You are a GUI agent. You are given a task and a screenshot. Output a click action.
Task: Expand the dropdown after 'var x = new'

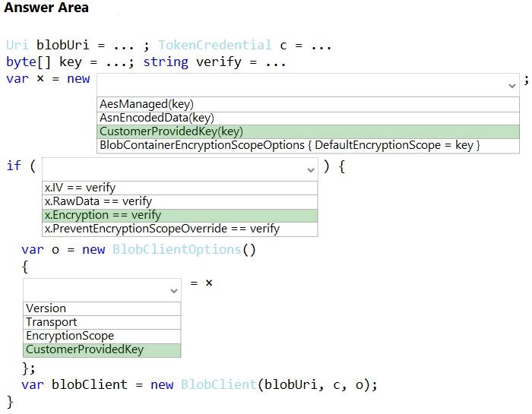511,85
